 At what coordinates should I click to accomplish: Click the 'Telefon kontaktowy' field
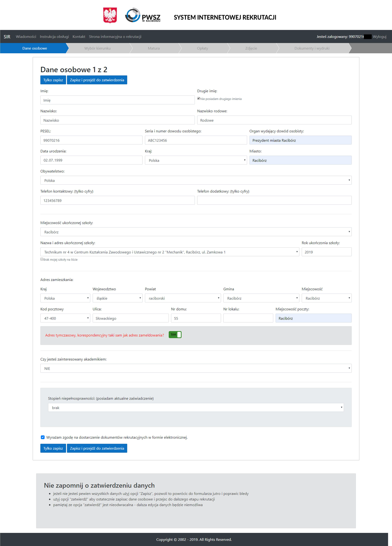tap(118, 200)
